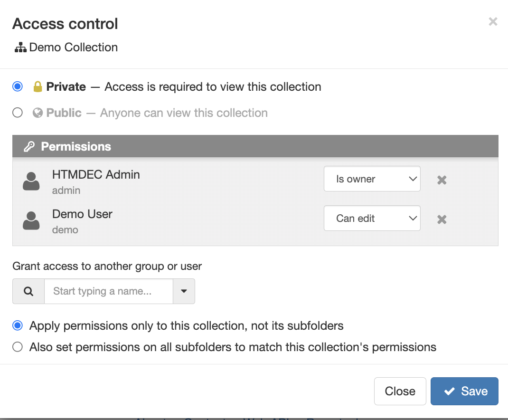Image resolution: width=508 pixels, height=420 pixels.
Task: Click the avatar icon for Demo User
Action: [30, 220]
